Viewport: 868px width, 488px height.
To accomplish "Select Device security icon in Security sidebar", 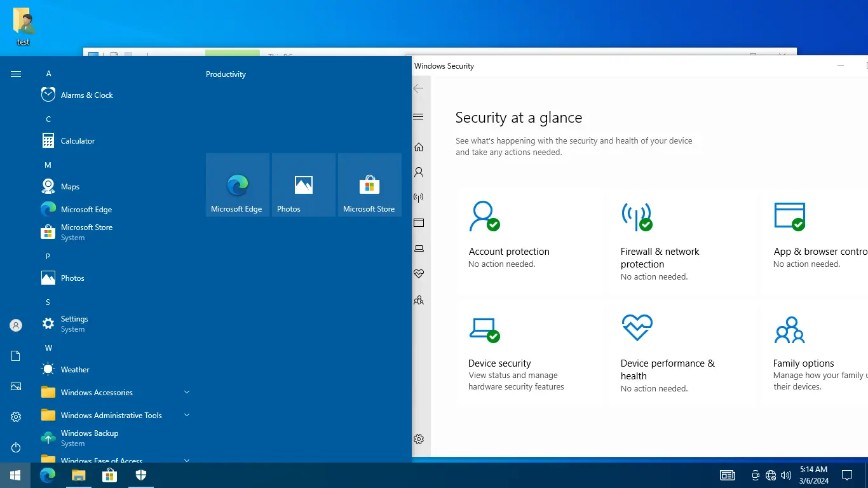I will pos(419,248).
